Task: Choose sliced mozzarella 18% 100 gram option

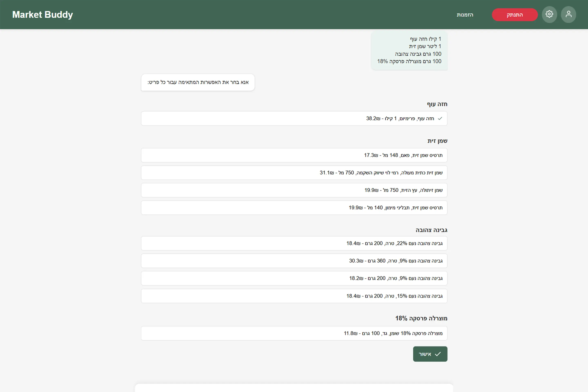Action: (294, 333)
